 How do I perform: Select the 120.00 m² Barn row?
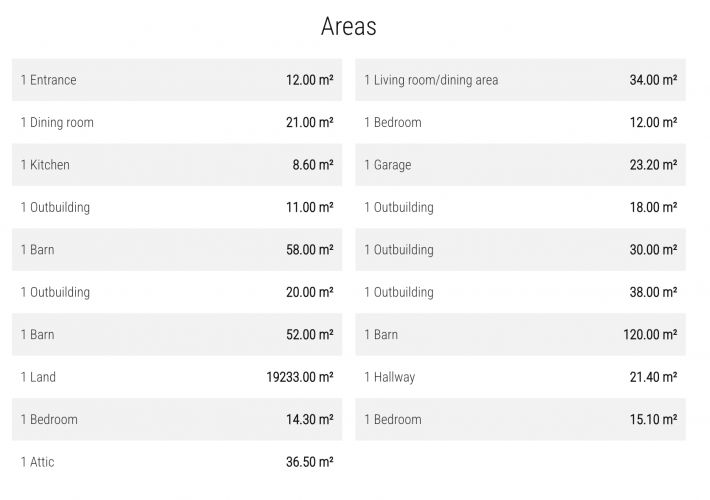(x=521, y=335)
